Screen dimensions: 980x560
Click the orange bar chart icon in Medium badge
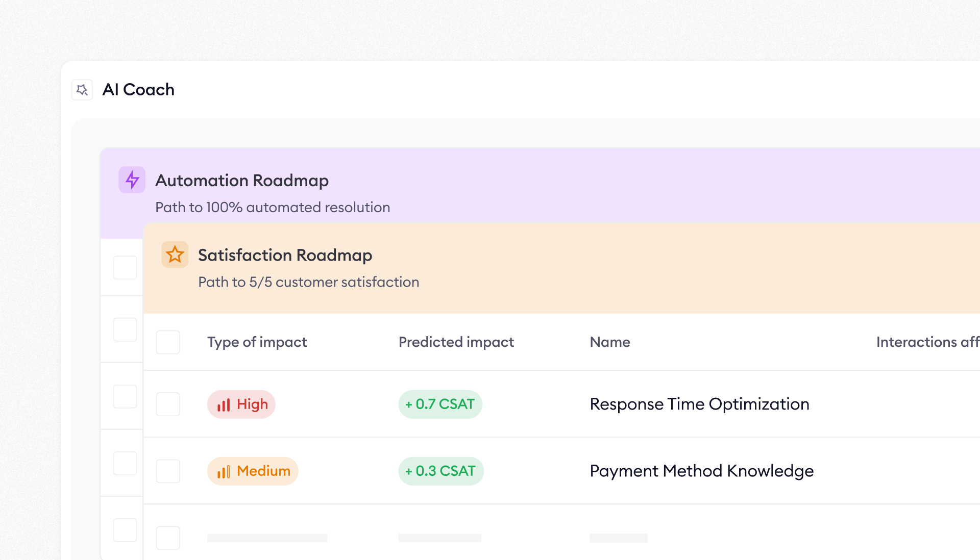224,472
